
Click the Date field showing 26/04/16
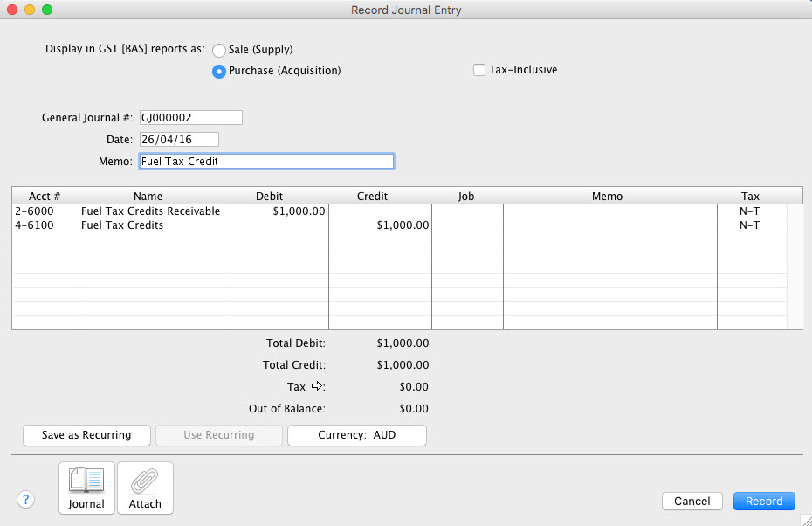[178, 138]
